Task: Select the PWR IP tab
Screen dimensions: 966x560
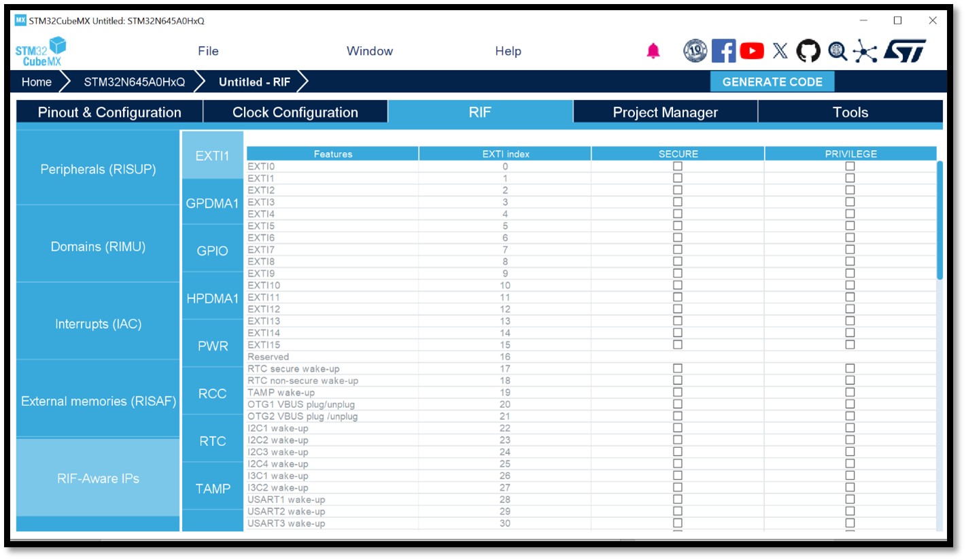Action: (213, 346)
